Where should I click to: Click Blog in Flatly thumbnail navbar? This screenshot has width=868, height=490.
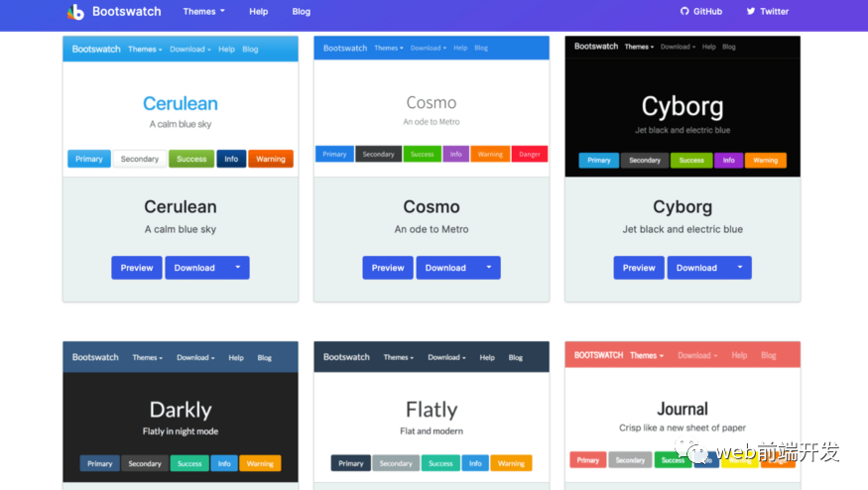(x=516, y=358)
